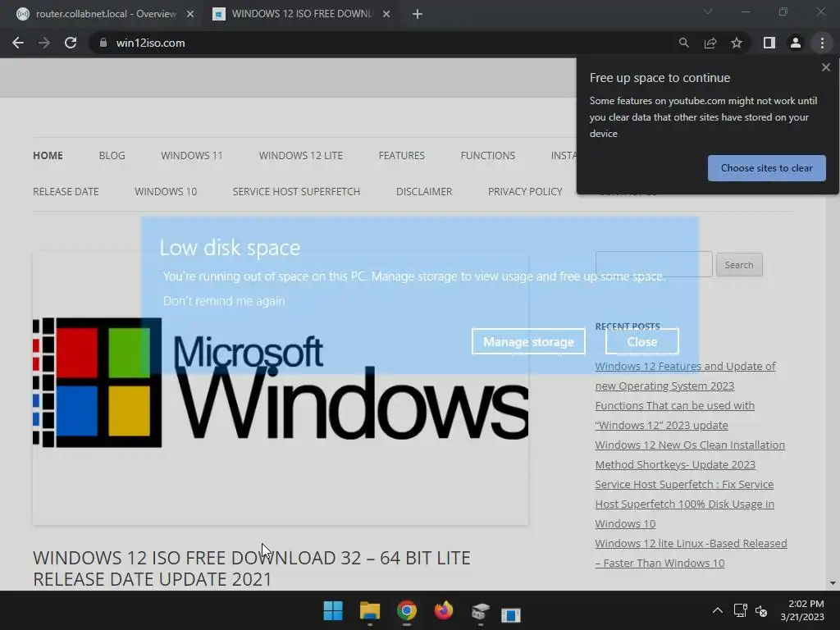Image resolution: width=840 pixels, height=630 pixels.
Task: Show hidden system tray icons
Action: (718, 610)
